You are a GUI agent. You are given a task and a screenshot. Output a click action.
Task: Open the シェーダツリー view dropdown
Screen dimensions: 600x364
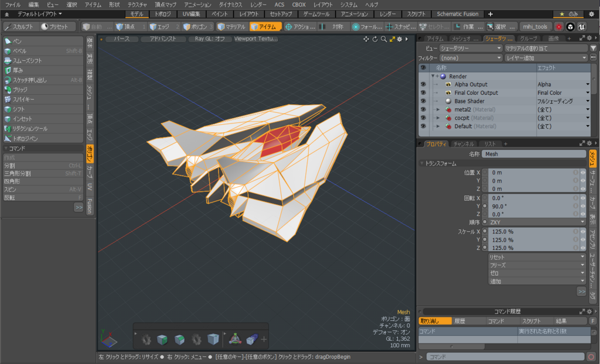click(x=471, y=48)
